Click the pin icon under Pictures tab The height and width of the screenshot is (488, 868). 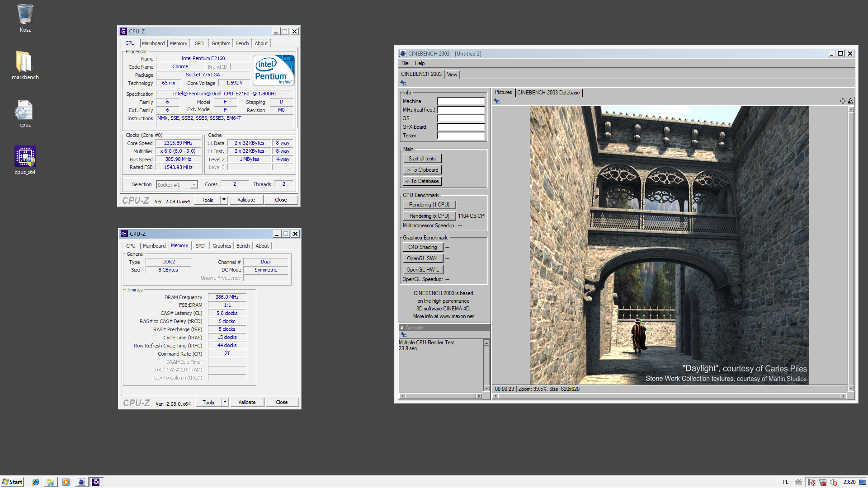497,101
